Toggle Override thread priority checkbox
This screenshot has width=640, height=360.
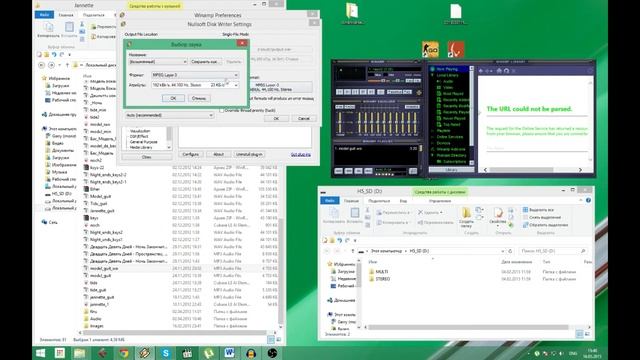[x=222, y=110]
